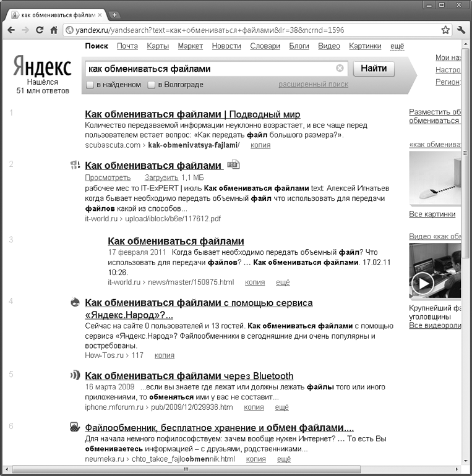The width and height of the screenshot is (472, 476).
Task: Go to browser home page icon
Action: click(54, 30)
